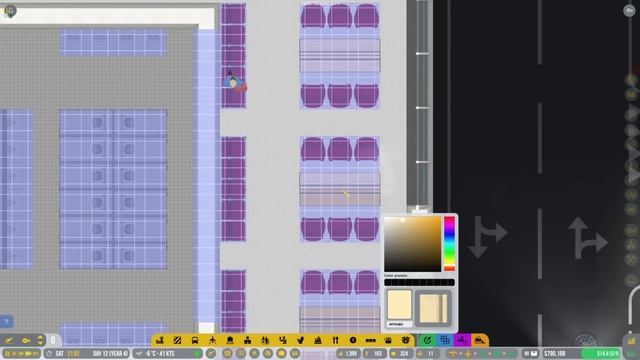Screen dimensions: 640x360
Task: Select the wood texture preview thumbnail
Action: pyautogui.click(x=433, y=309)
